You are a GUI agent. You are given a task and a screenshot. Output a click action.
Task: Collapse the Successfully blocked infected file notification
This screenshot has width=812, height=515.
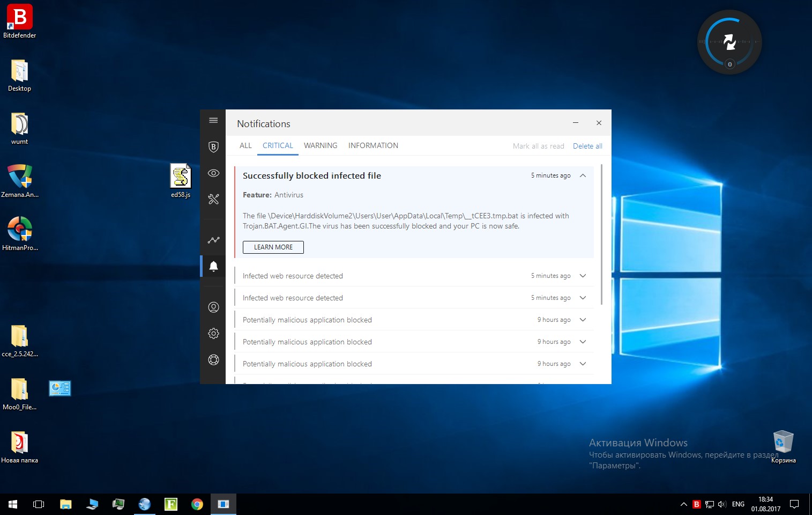coord(583,175)
